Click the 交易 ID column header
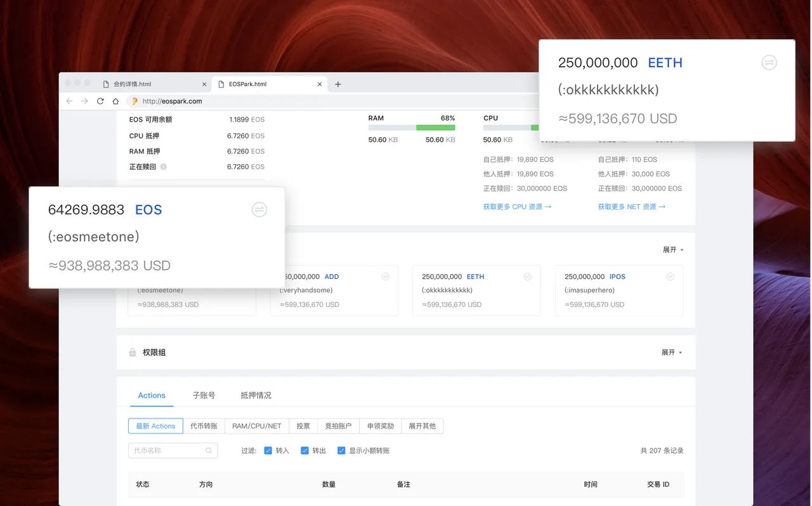Viewport: 812px width, 506px height. click(x=658, y=484)
